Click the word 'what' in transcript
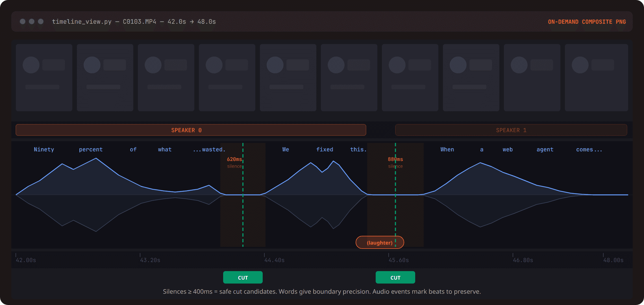Viewport: 644px width, 305px height. coord(165,149)
